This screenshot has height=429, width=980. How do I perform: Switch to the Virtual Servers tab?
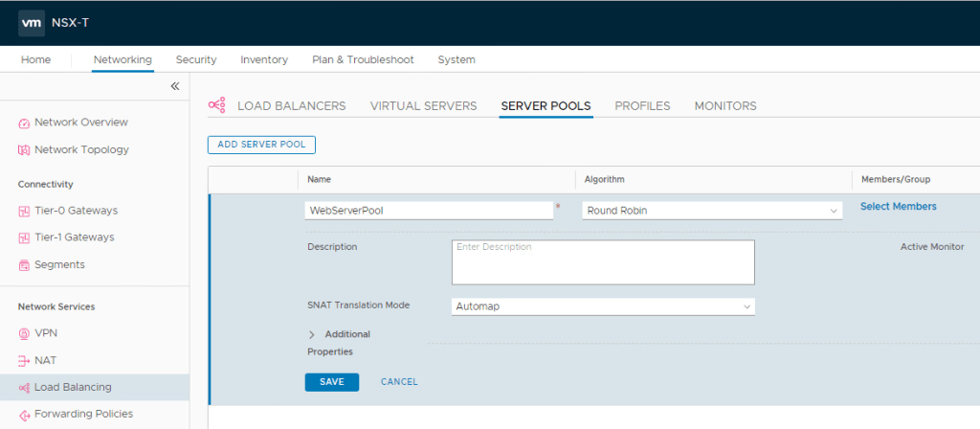click(423, 106)
